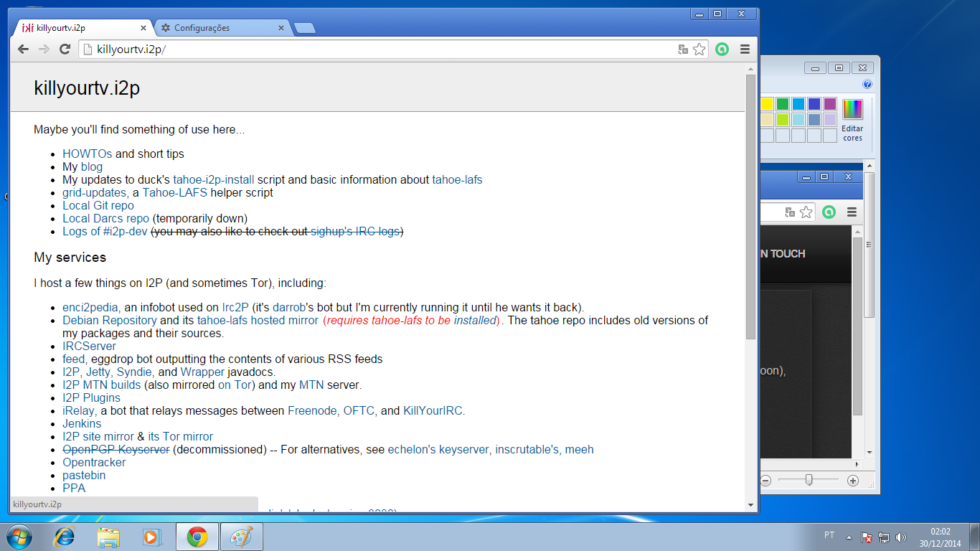Go back using Chrome's back arrow
This screenshot has height=551, width=980.
click(24, 50)
